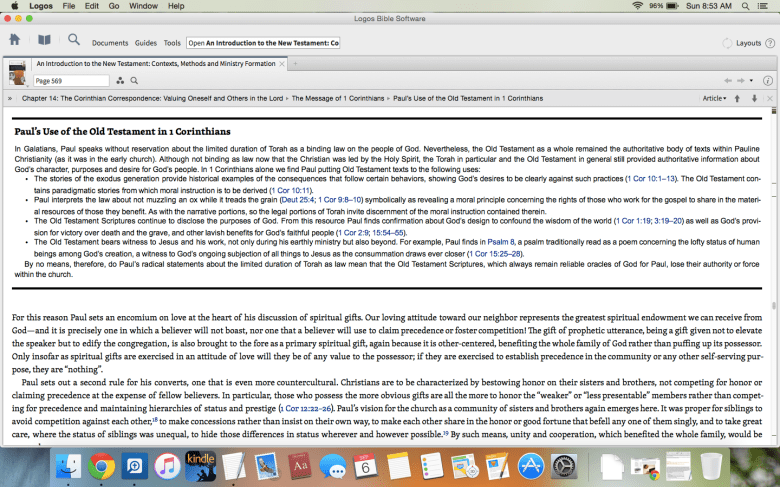
Task: Go to previous article with up arrow
Action: (x=737, y=99)
